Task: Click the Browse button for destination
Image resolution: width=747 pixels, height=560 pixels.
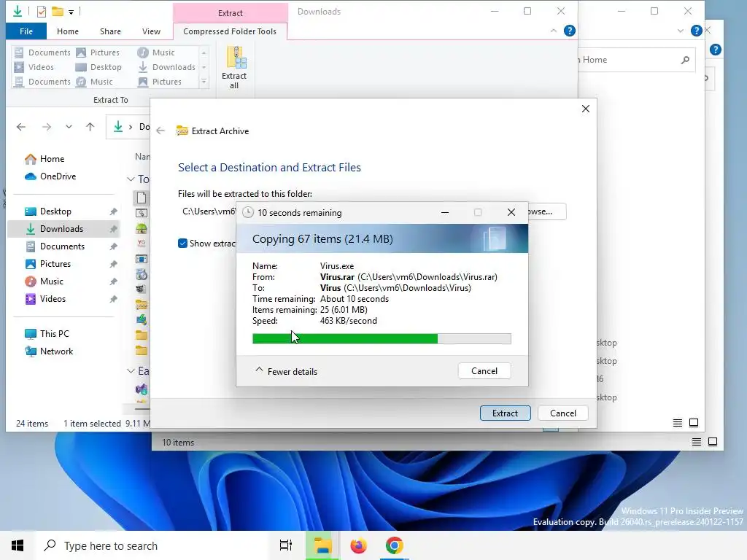Action: pos(547,211)
